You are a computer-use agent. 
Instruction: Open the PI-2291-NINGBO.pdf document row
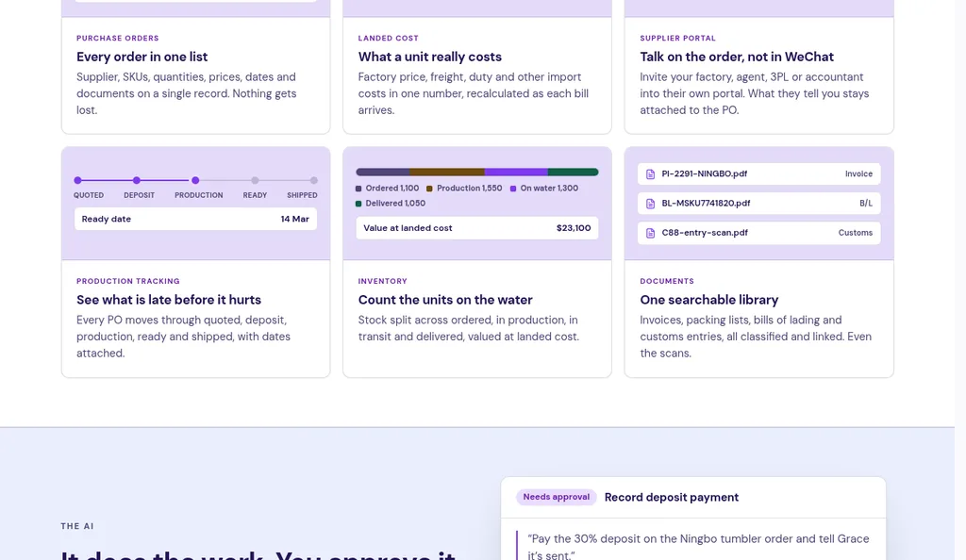[x=759, y=174]
